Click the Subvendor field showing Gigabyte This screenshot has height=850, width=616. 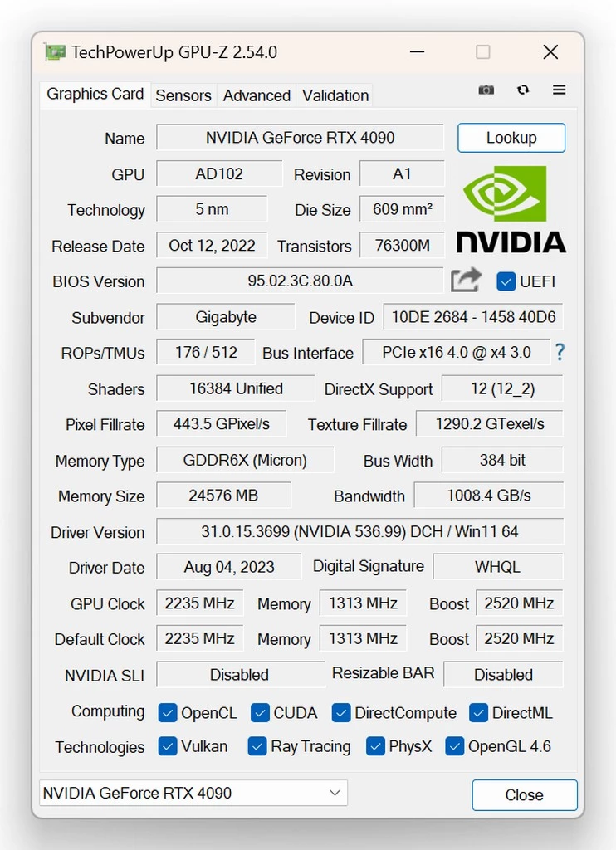coord(226,317)
